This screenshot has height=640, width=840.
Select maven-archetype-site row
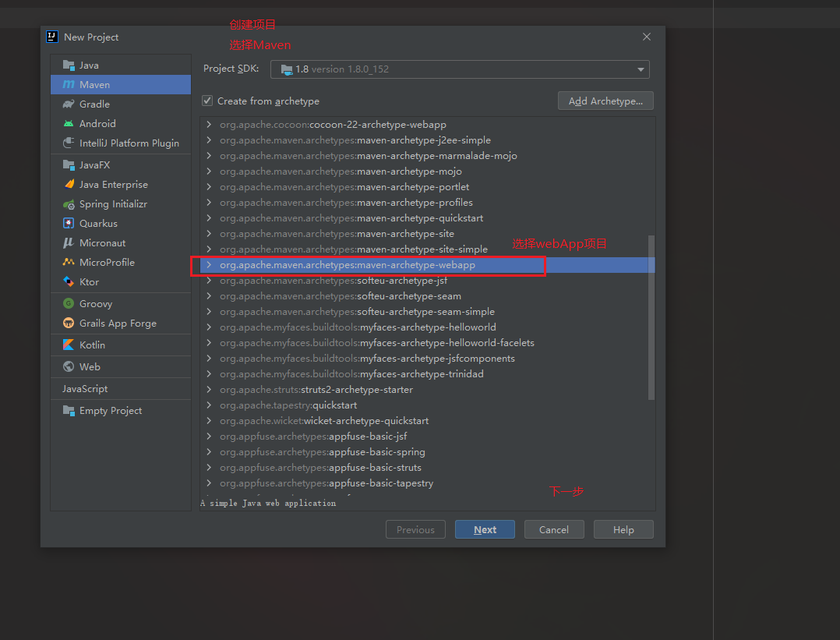(427, 234)
